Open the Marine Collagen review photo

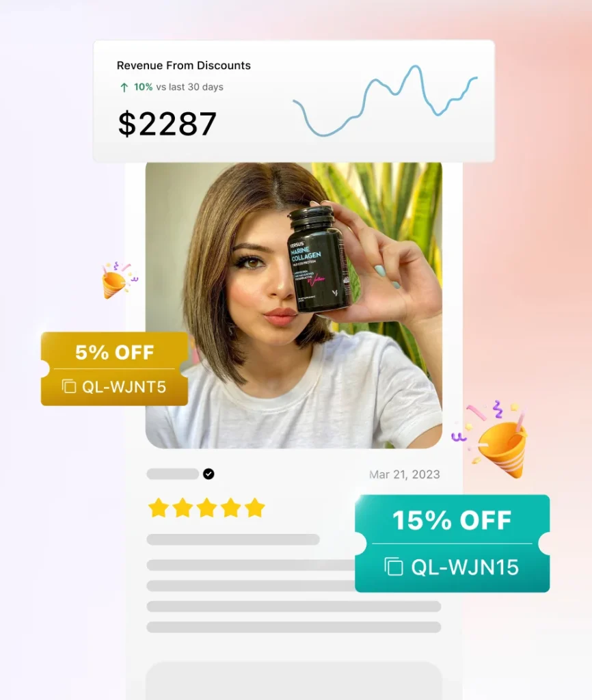(x=294, y=306)
